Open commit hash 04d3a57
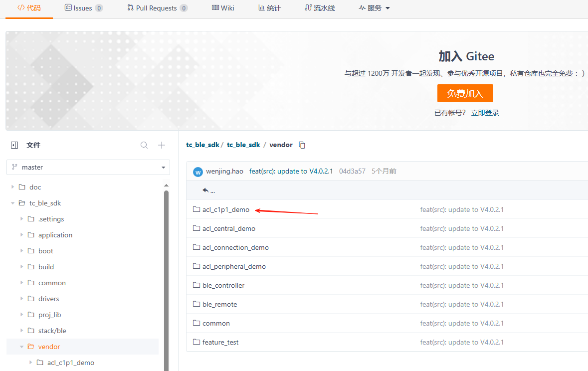Image resolution: width=588 pixels, height=371 pixels. [x=352, y=171]
